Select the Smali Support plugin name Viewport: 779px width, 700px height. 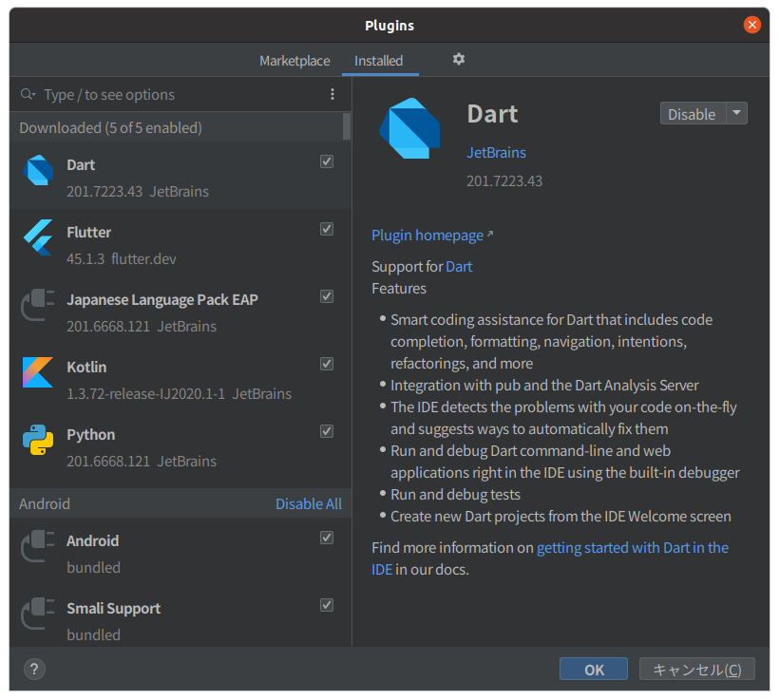114,609
